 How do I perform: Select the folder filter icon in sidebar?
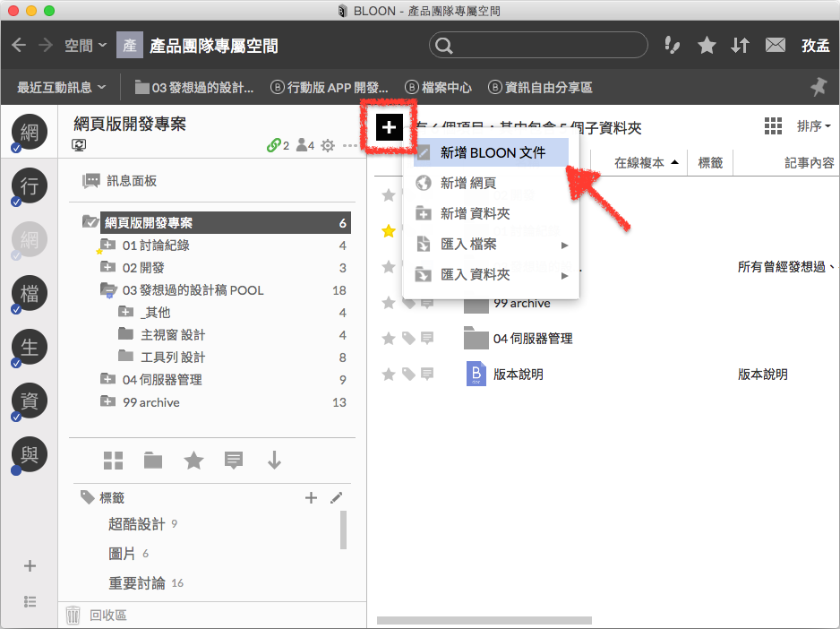(153, 460)
